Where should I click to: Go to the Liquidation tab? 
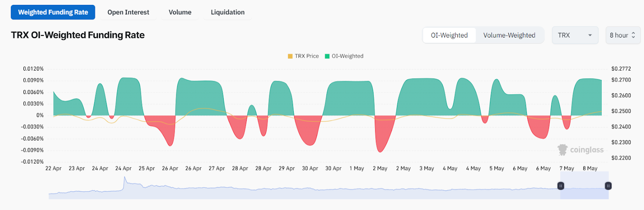pos(227,12)
